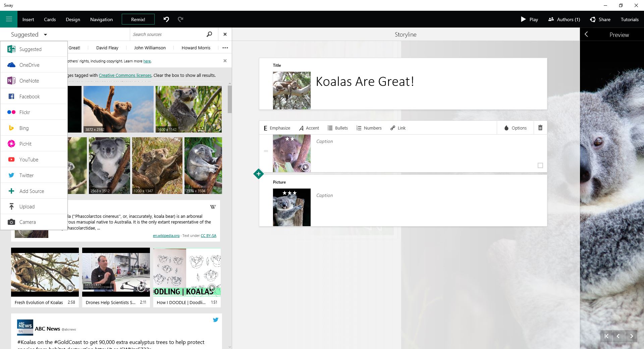Select Upload from source list
This screenshot has height=349, width=644.
(34, 206)
